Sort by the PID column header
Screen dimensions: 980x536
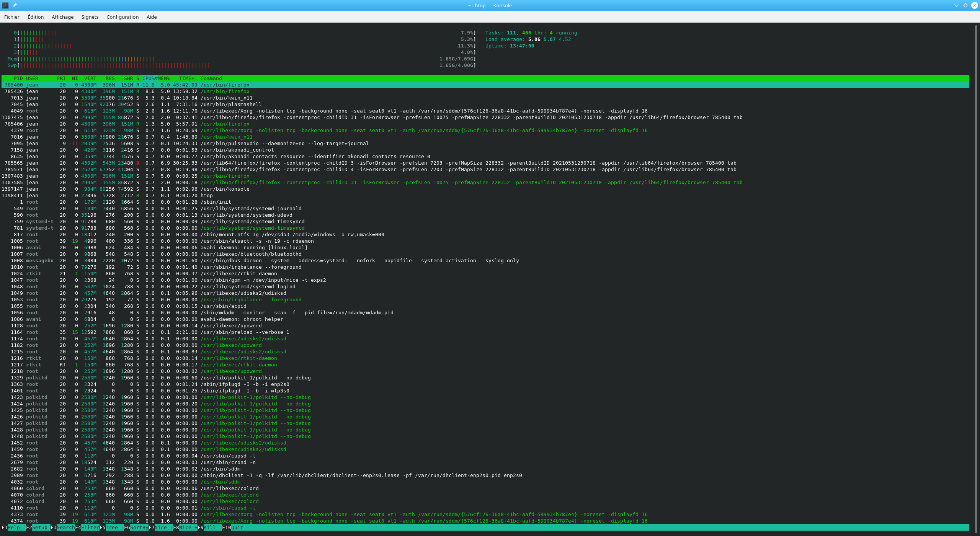tap(18, 78)
